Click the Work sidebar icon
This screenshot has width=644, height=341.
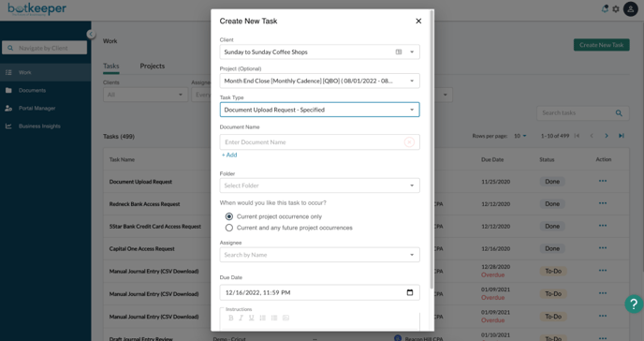coord(8,72)
